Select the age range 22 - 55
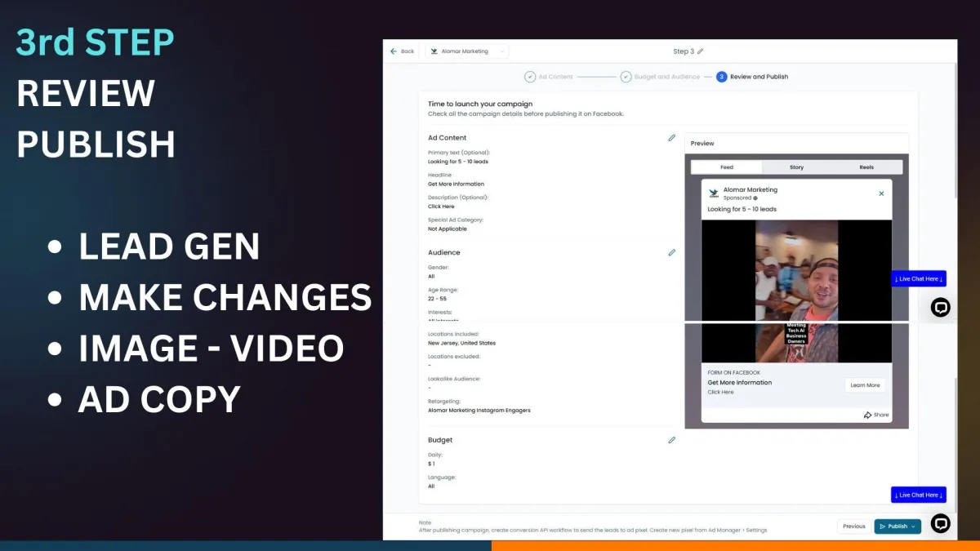This screenshot has width=980, height=551. pyautogui.click(x=437, y=299)
